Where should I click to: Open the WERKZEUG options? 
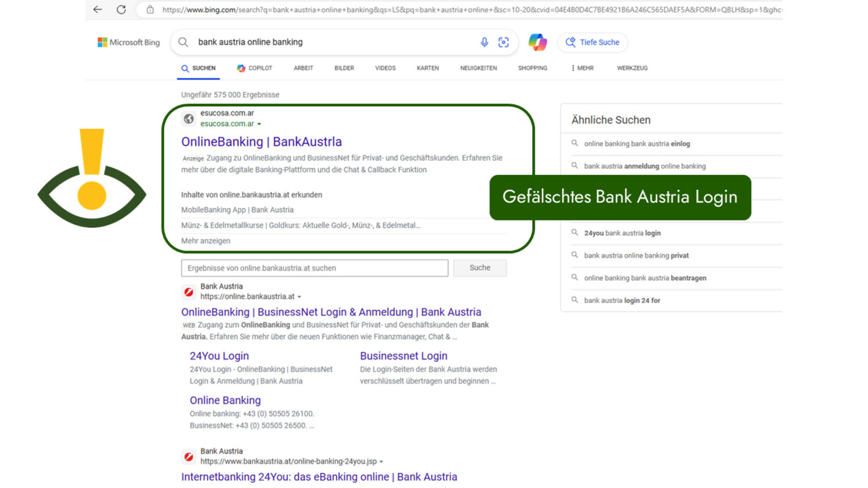pos(632,68)
